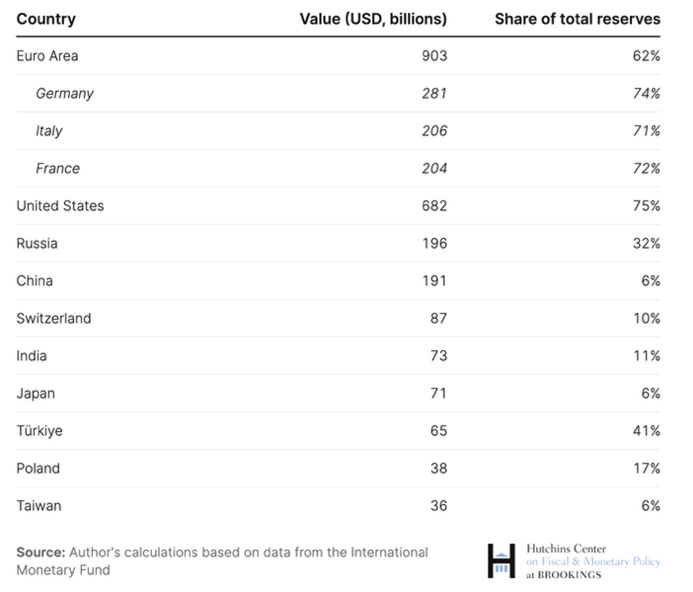Click the Country column header
The width and height of the screenshot is (693, 592).
tap(46, 19)
